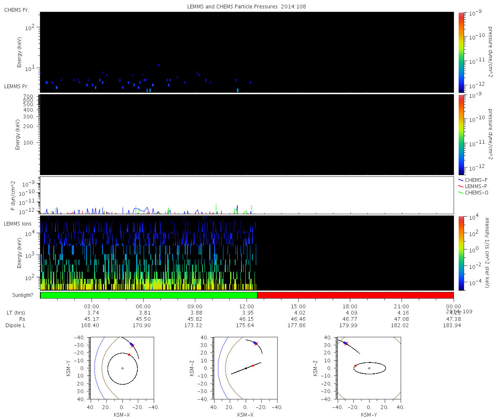Click the red Sunlight bar segment
This screenshot has width=504, height=420.
click(355, 295)
